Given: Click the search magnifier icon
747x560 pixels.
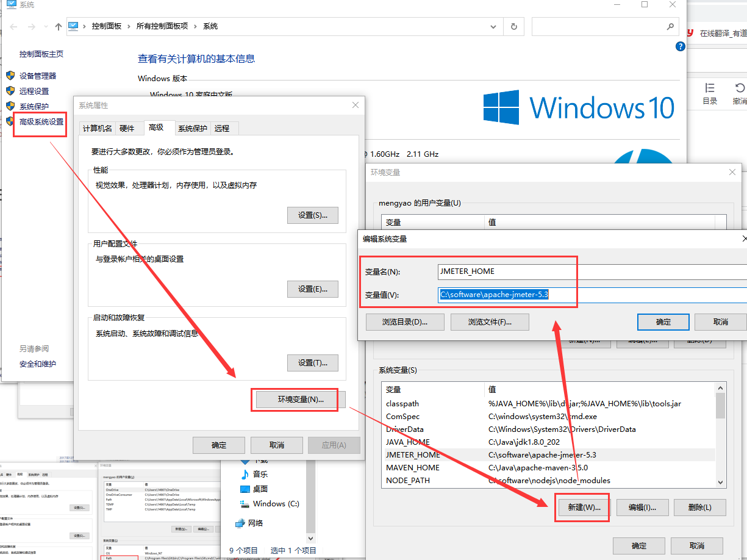Looking at the screenshot, I should pyautogui.click(x=670, y=27).
